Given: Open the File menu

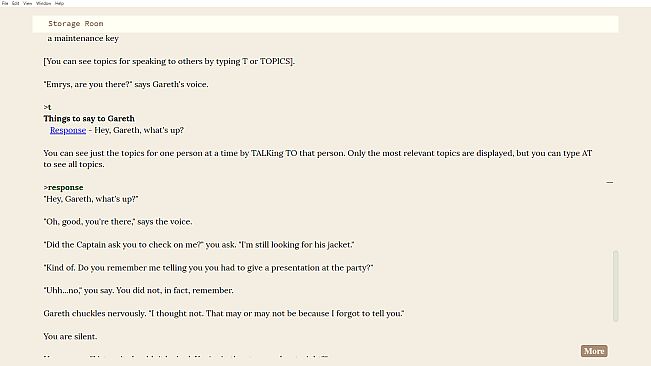Looking at the screenshot, I should (5, 3).
